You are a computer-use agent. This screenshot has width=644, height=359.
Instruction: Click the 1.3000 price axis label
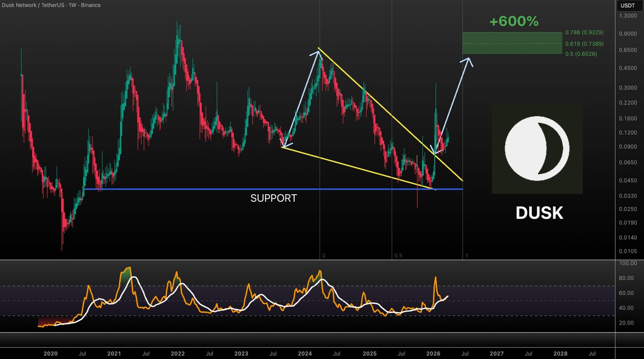(x=629, y=16)
